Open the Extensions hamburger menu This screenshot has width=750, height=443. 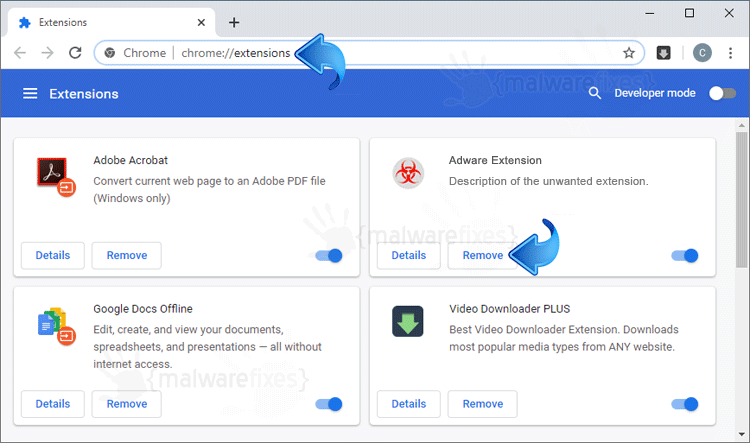coord(30,93)
